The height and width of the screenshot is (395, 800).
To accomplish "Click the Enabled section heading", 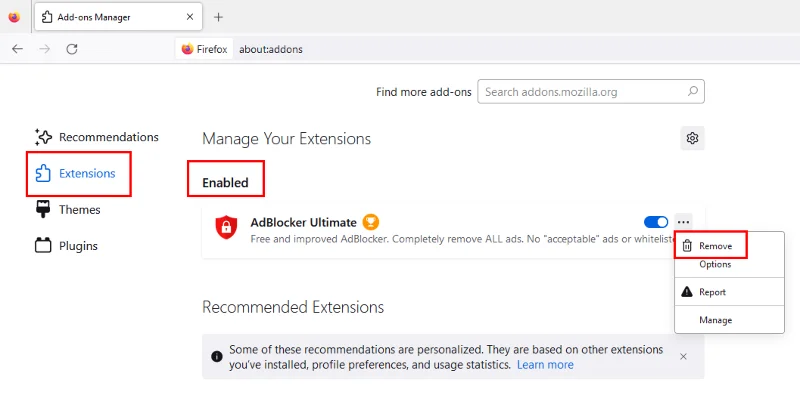I will (x=225, y=183).
